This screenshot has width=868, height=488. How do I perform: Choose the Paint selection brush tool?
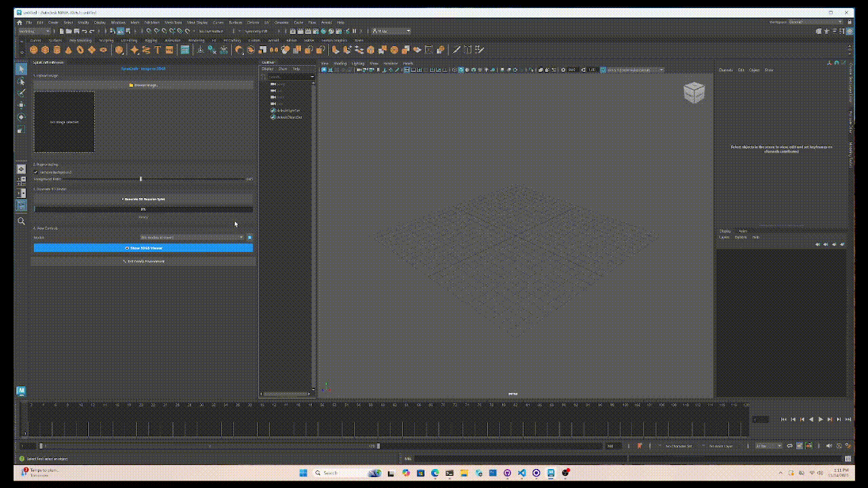click(x=21, y=93)
